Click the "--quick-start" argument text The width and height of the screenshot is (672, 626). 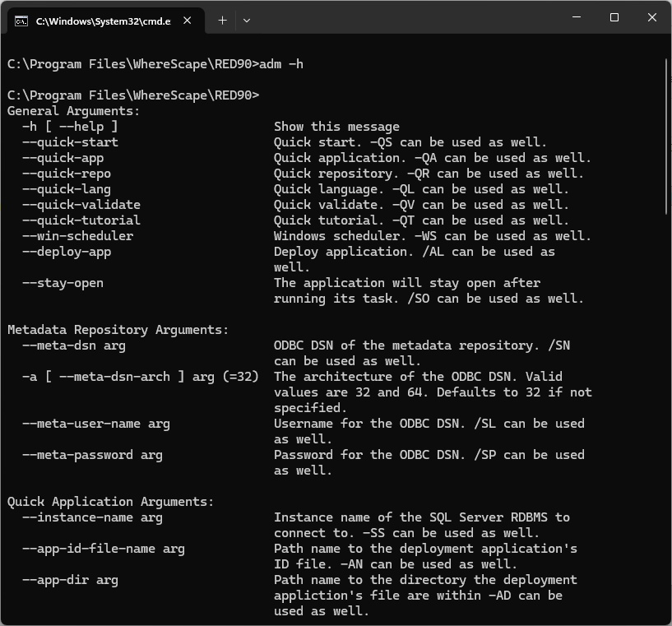70,142
